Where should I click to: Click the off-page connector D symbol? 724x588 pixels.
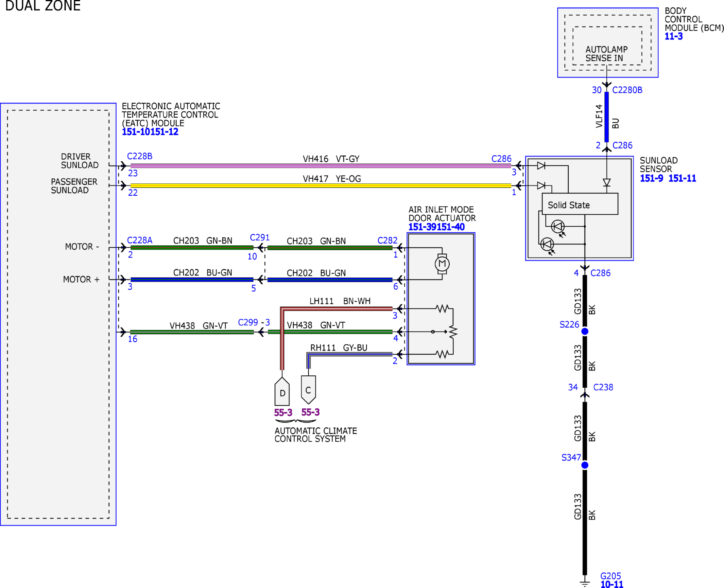click(282, 391)
